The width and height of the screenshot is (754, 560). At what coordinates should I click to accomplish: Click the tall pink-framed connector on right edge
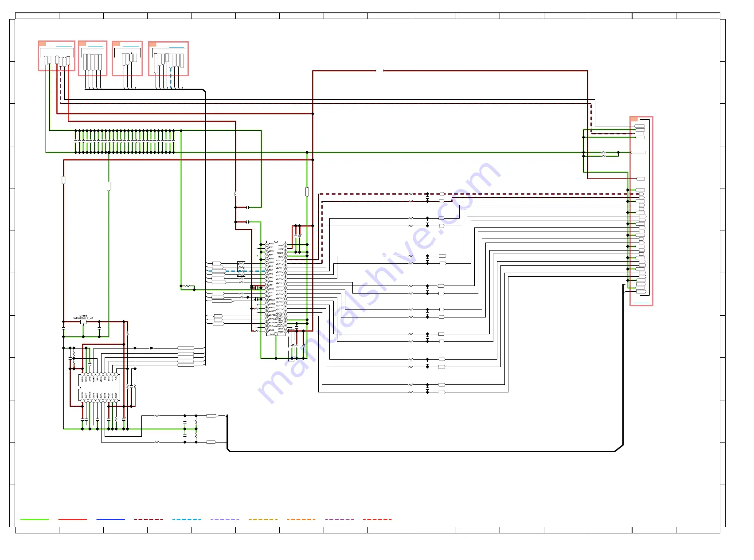point(641,211)
